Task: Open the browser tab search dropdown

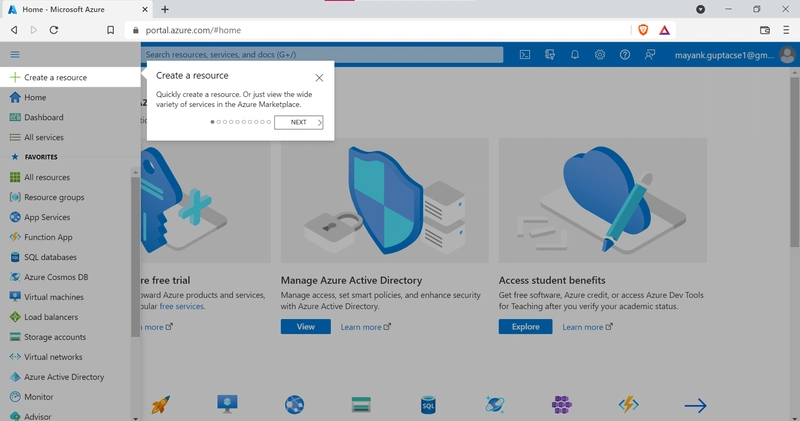Action: tap(701, 9)
